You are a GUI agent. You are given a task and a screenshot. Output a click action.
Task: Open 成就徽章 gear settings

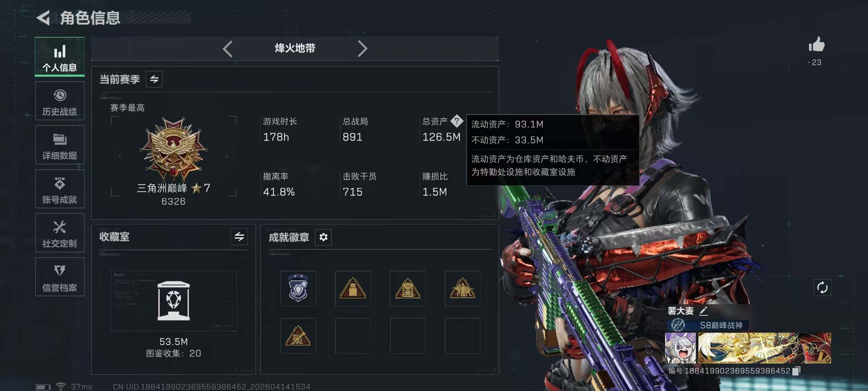pyautogui.click(x=323, y=237)
